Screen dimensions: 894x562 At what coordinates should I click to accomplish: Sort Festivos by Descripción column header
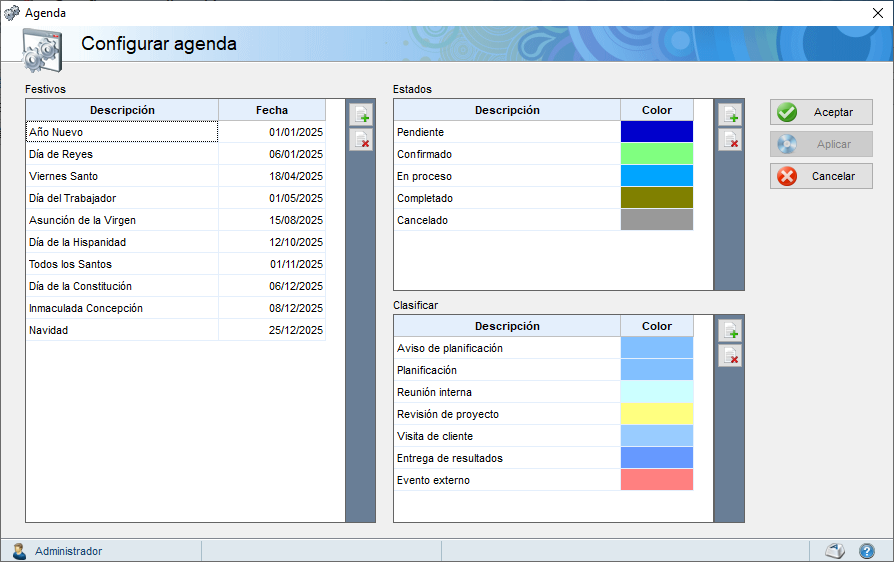coord(122,110)
